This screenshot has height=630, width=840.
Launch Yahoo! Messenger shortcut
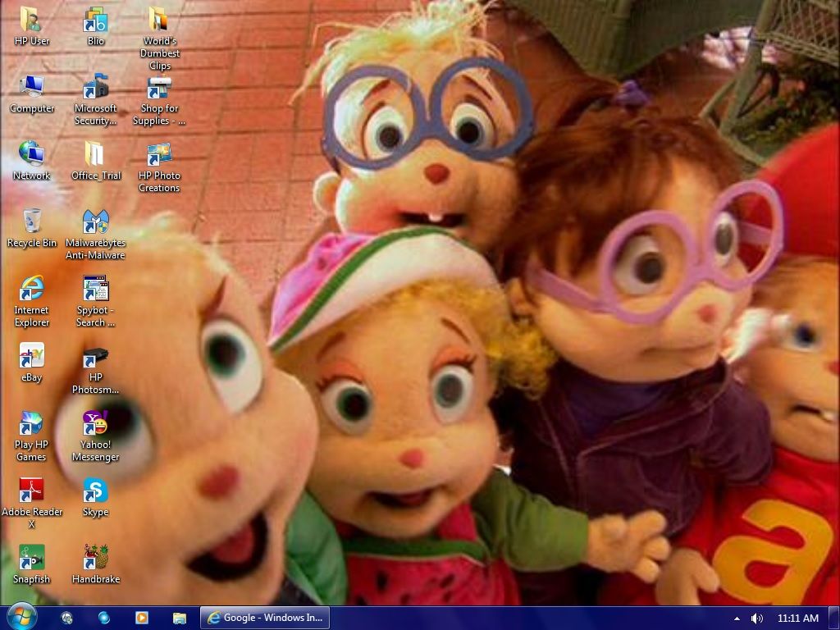point(95,436)
